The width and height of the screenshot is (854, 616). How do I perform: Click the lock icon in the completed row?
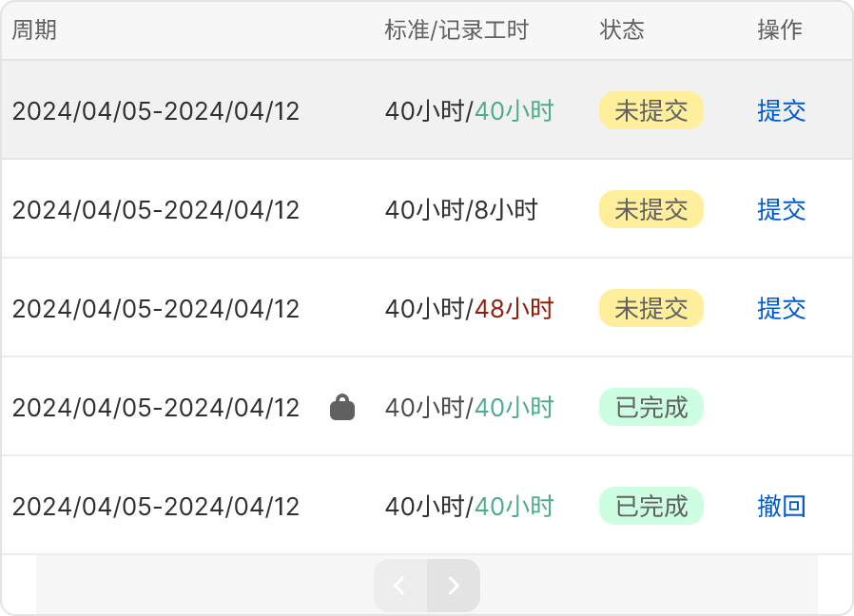pos(342,408)
